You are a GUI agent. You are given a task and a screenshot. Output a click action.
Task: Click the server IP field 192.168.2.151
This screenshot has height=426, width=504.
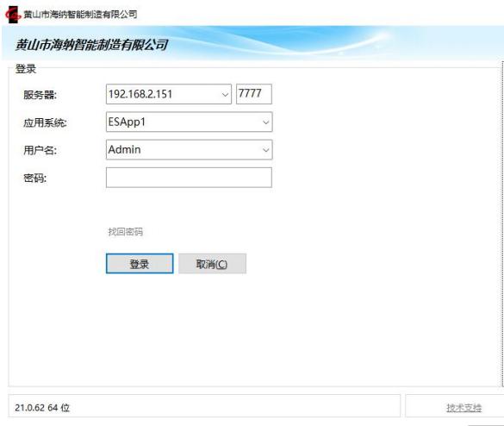pos(168,94)
